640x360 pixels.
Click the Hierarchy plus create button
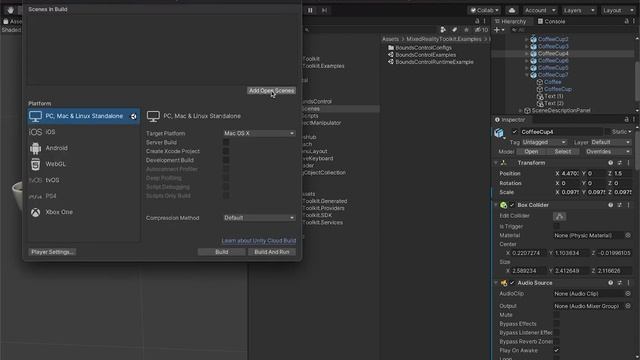[x=499, y=30]
